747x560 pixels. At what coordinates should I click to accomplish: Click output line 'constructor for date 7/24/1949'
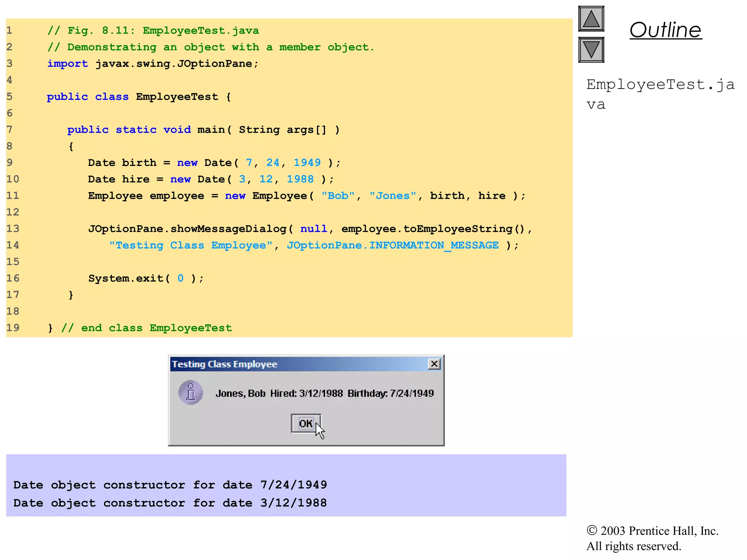click(x=215, y=485)
